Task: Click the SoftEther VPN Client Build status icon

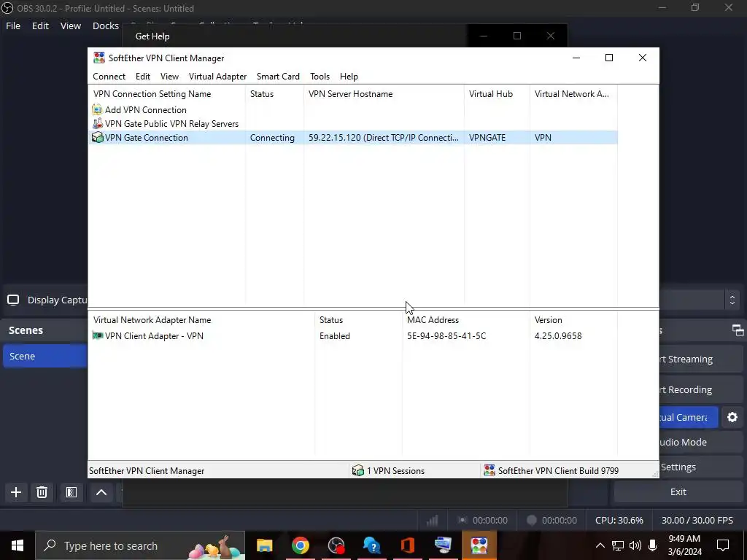Action: (489, 470)
